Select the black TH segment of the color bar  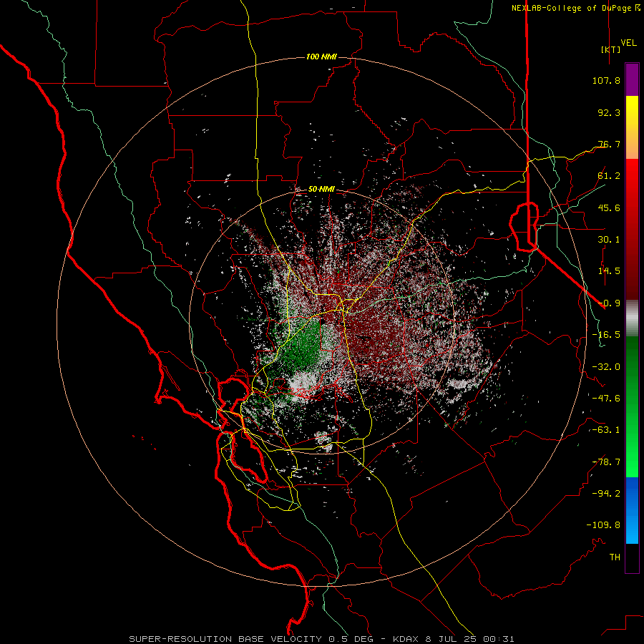click(632, 558)
